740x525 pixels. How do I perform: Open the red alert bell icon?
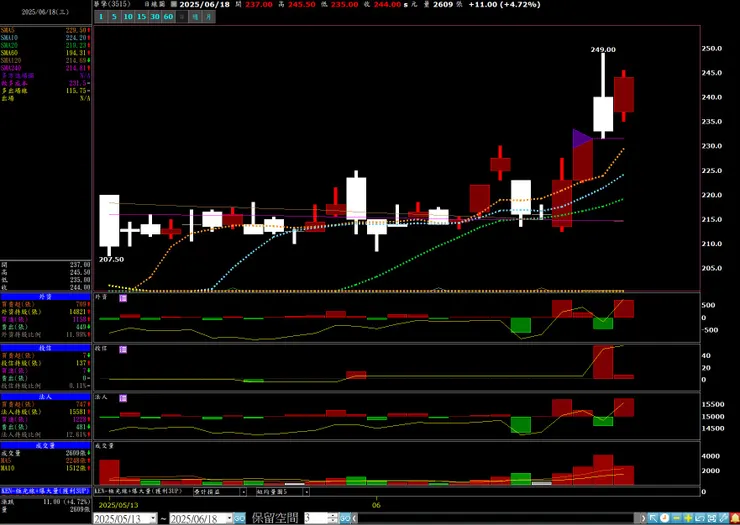(x=735, y=518)
